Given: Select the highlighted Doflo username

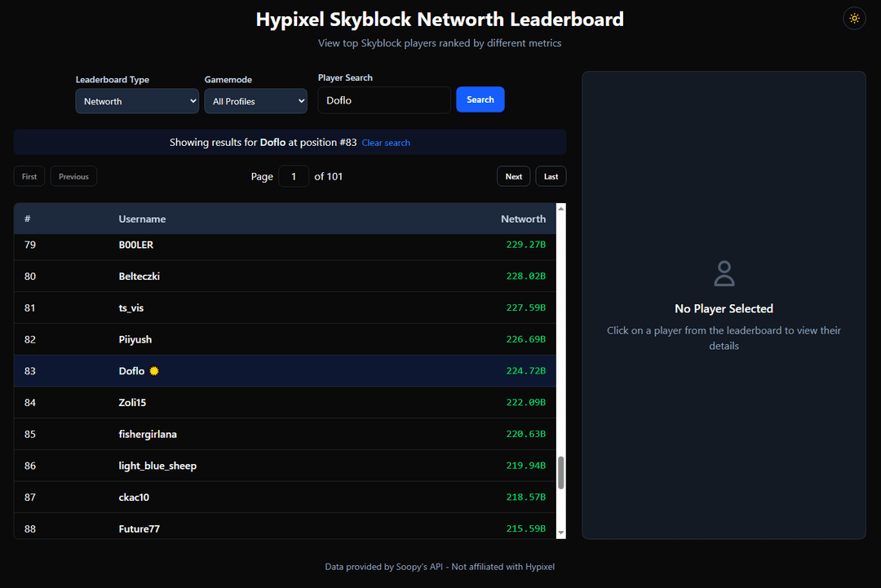Looking at the screenshot, I should pos(131,370).
